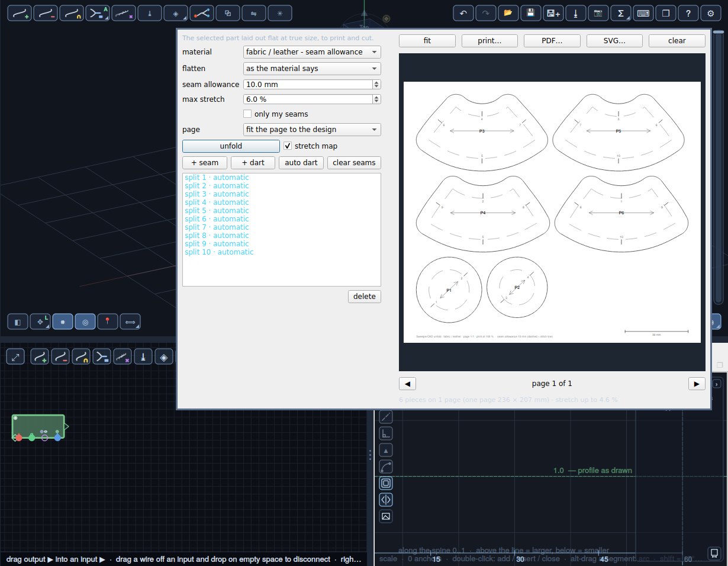Open the Sigma formulas tool

pos(621,13)
